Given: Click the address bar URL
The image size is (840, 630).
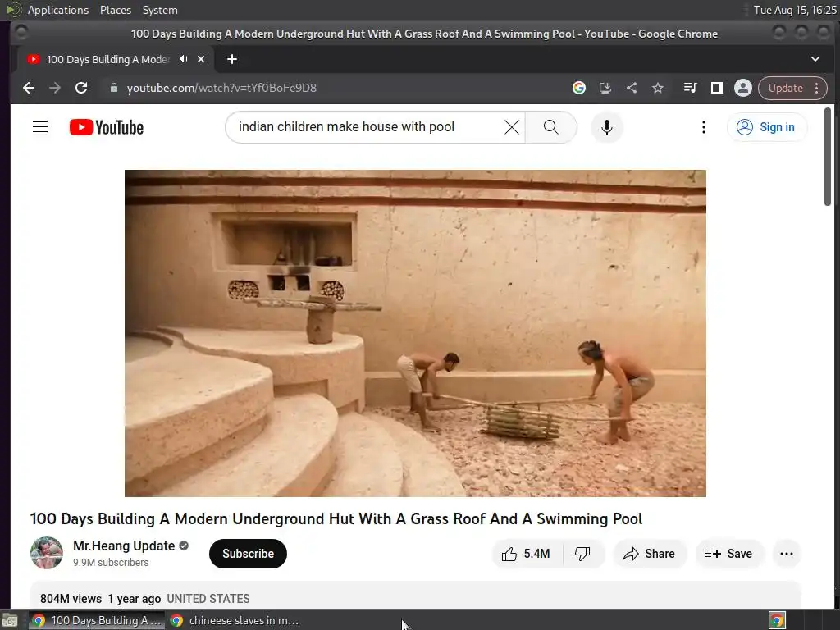Looking at the screenshot, I should (x=221, y=88).
